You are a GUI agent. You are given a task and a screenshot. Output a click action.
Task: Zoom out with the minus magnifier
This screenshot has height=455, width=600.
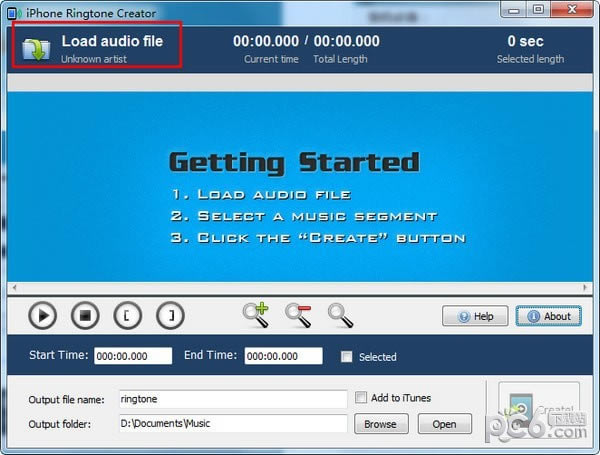[x=298, y=315]
